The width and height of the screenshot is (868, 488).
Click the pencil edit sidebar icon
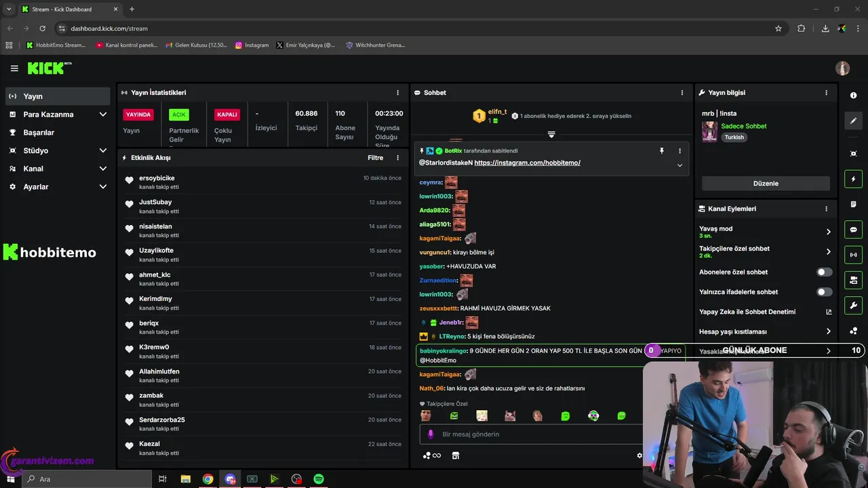coord(853,121)
